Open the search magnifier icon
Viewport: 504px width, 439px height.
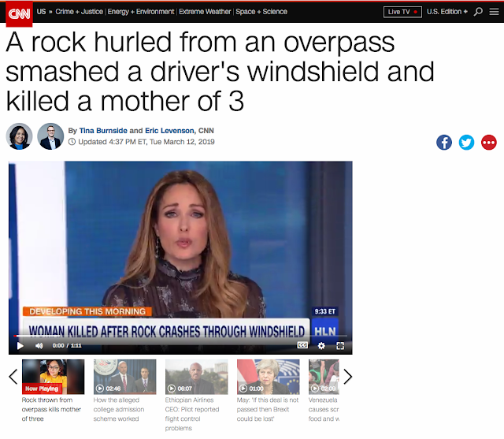[478, 12]
